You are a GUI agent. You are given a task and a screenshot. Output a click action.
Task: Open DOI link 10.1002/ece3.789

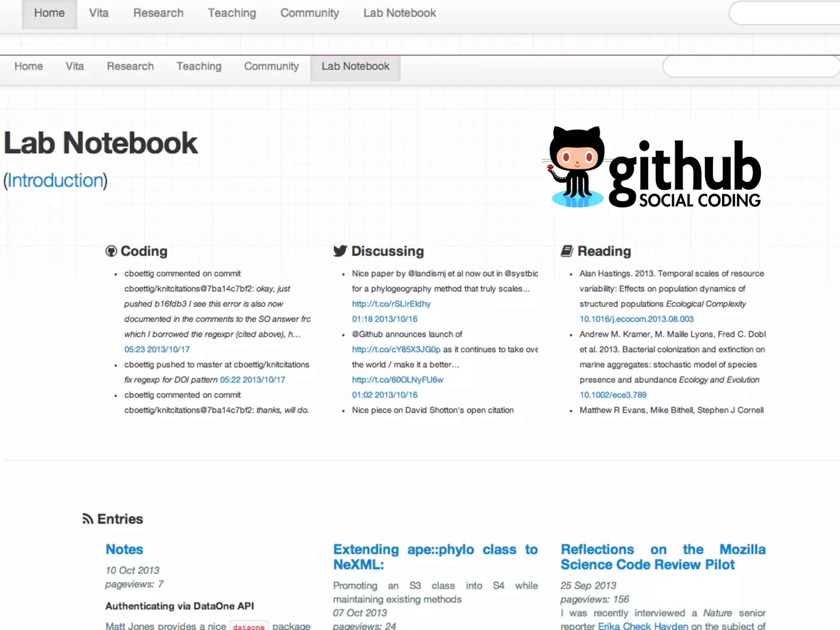[x=613, y=395]
